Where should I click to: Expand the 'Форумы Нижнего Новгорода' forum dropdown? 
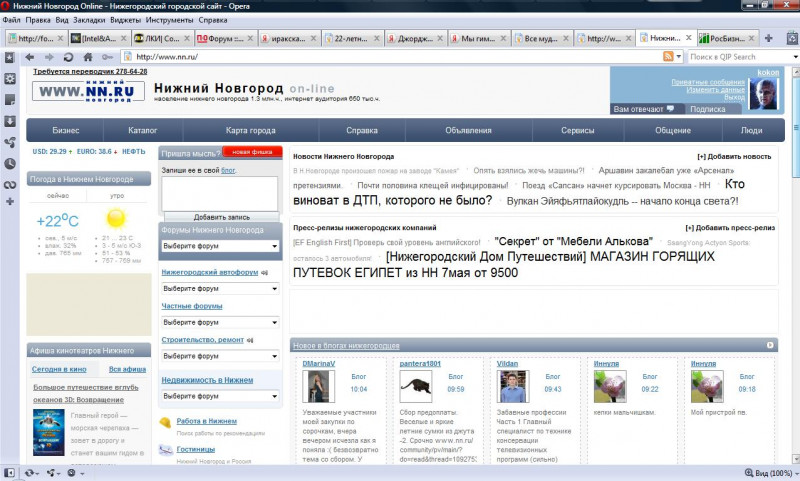[x=219, y=246]
